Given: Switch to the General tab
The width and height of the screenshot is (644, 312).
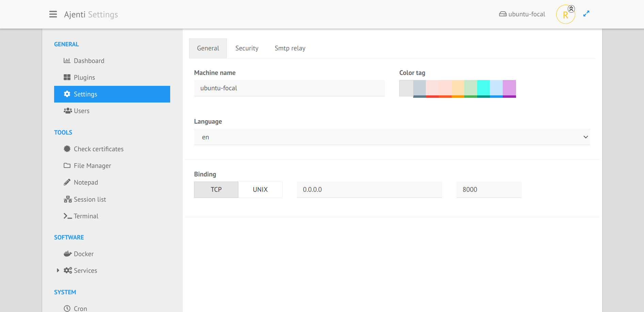Looking at the screenshot, I should (x=208, y=48).
